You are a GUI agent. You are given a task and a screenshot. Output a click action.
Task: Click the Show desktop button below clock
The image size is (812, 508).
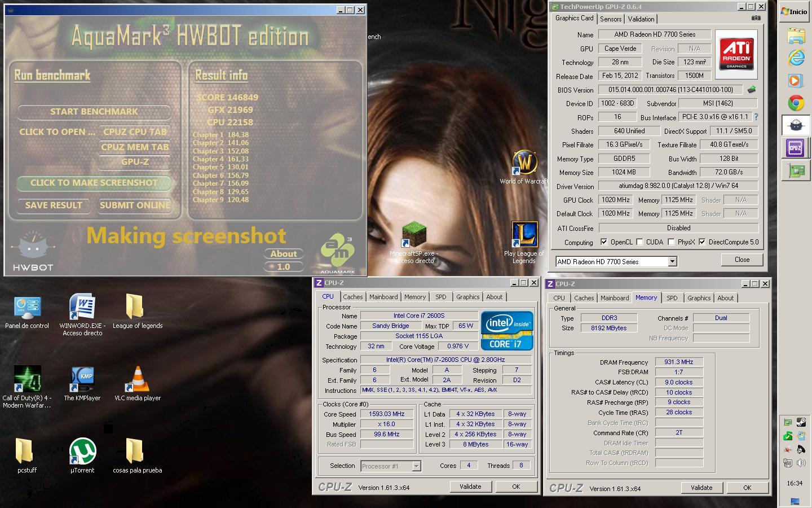point(795,501)
